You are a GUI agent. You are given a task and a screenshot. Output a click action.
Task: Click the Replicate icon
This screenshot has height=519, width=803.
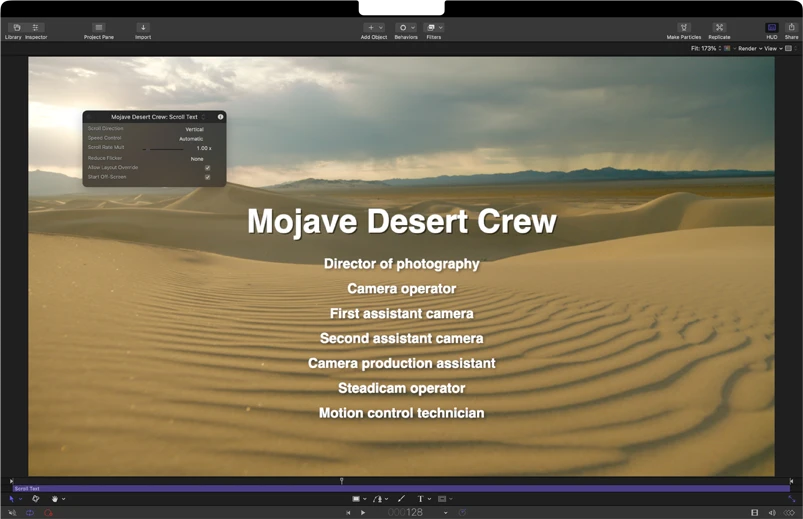719,28
